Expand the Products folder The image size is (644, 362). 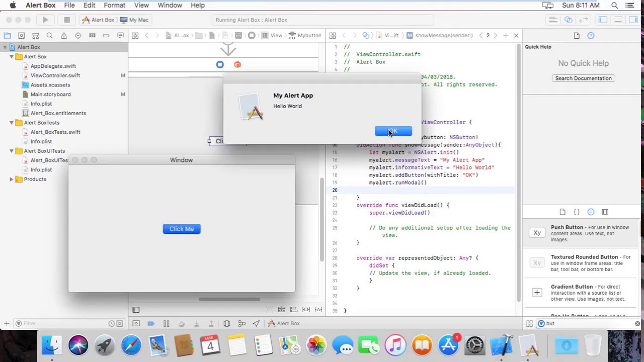coord(11,179)
